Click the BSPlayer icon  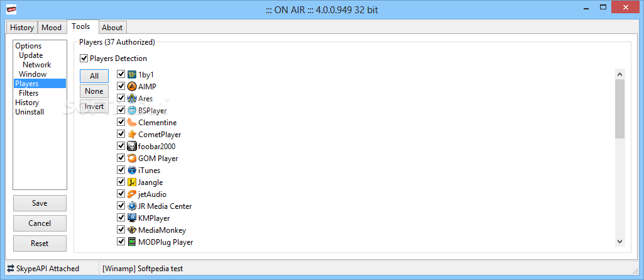tap(132, 110)
